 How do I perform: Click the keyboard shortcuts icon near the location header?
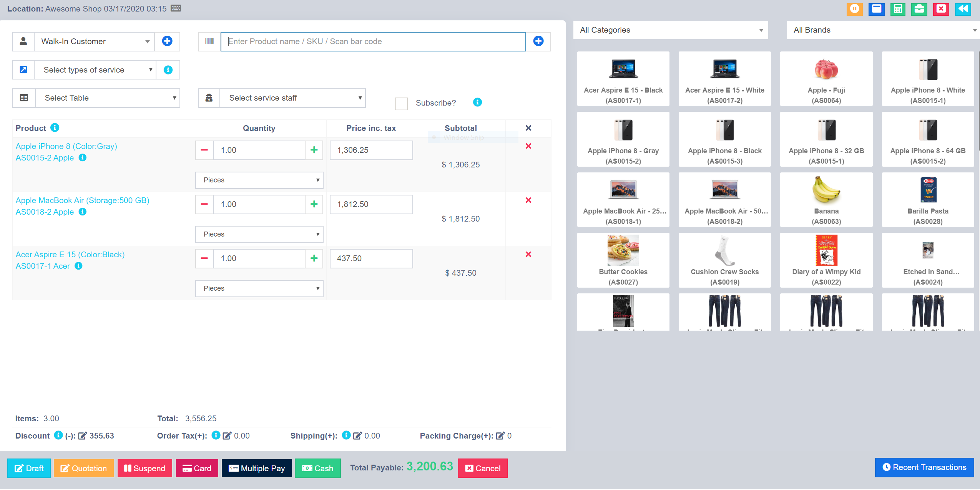click(175, 8)
